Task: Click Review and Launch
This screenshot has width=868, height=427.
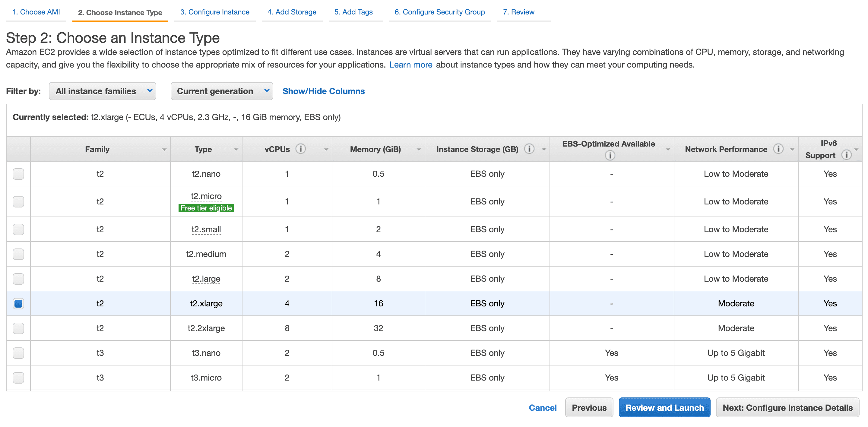Action: (x=664, y=407)
